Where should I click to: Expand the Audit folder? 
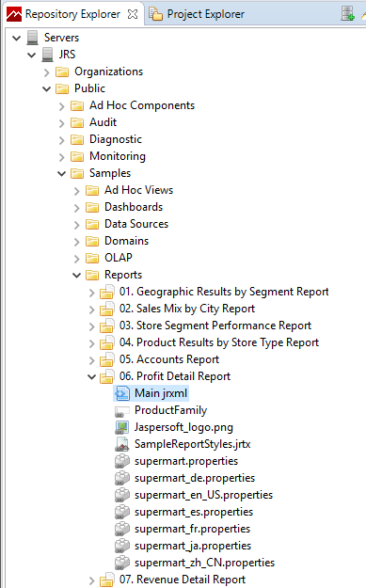[x=61, y=123]
